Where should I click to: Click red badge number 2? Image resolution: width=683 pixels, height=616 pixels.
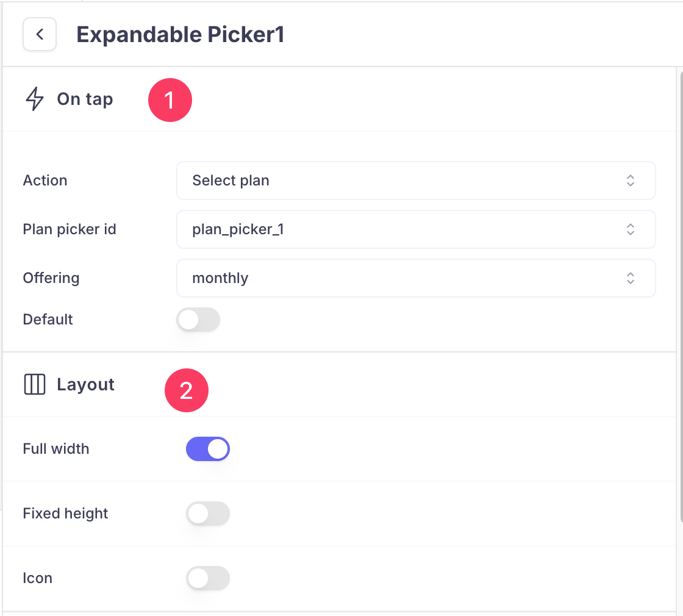point(187,390)
